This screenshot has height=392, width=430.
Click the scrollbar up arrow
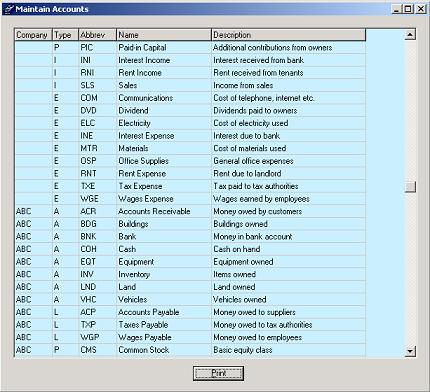click(410, 34)
